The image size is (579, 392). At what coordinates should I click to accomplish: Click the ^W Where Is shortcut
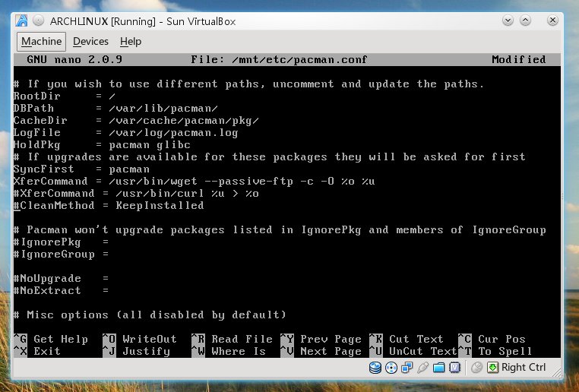coord(229,352)
